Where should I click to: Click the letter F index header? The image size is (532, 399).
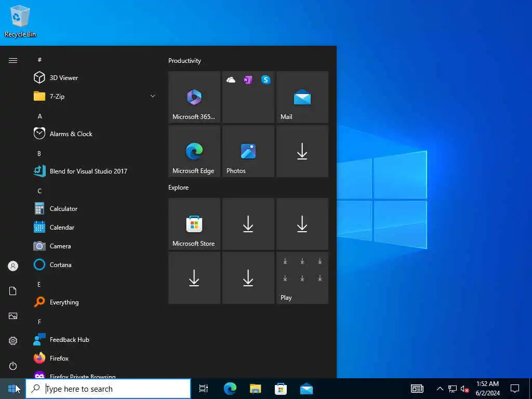pos(39,322)
